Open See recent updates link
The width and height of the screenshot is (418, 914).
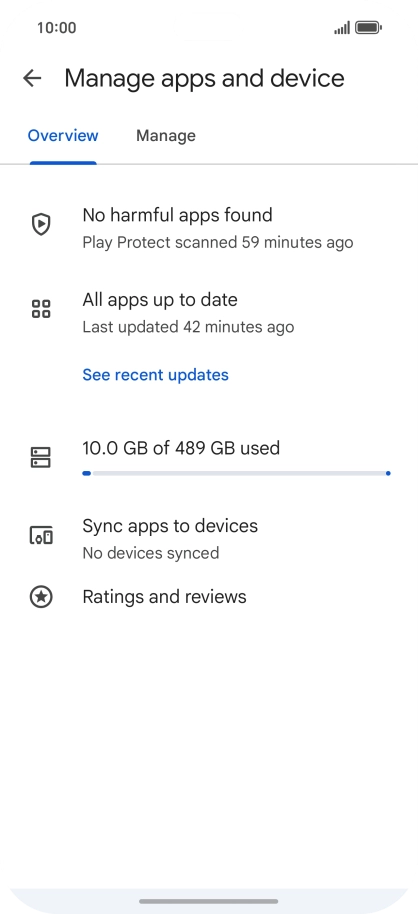(x=156, y=375)
